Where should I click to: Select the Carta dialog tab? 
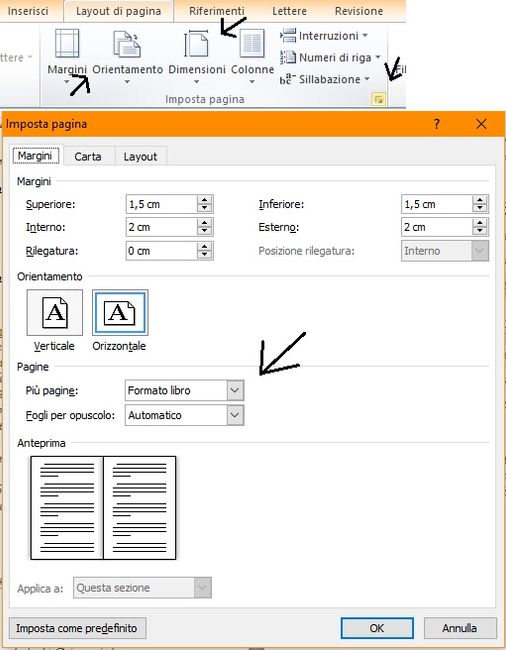tap(88, 157)
